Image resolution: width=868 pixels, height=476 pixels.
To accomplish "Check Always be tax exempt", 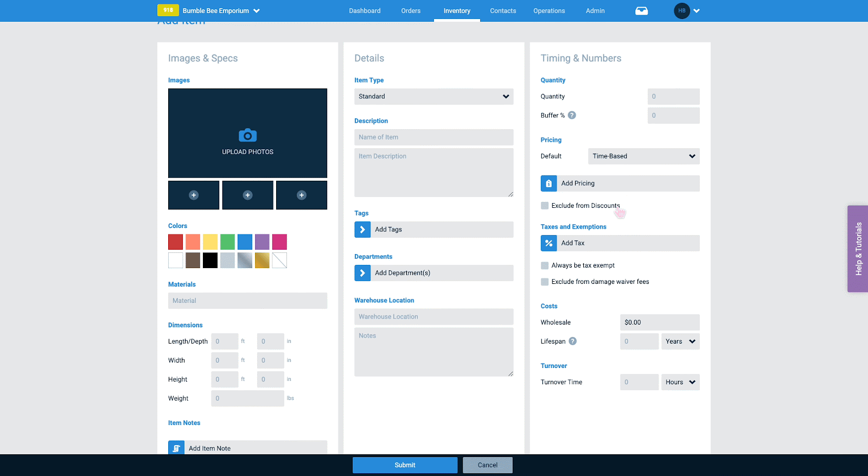I will (545, 265).
